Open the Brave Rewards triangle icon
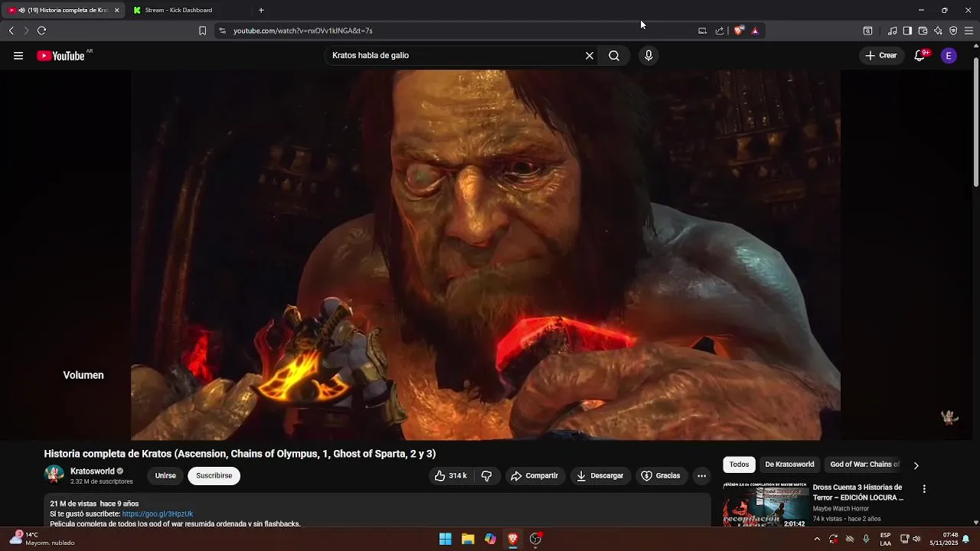Image resolution: width=980 pixels, height=551 pixels. click(x=755, y=31)
